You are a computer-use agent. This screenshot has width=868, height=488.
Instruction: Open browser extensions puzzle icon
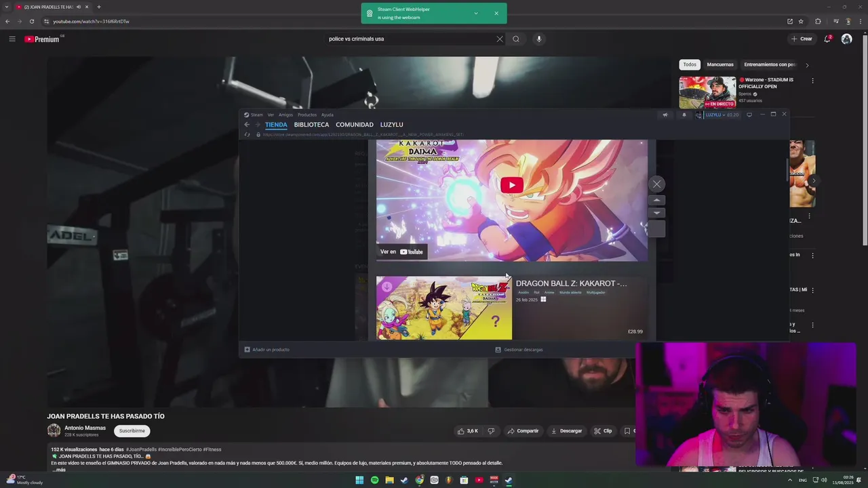[818, 21]
